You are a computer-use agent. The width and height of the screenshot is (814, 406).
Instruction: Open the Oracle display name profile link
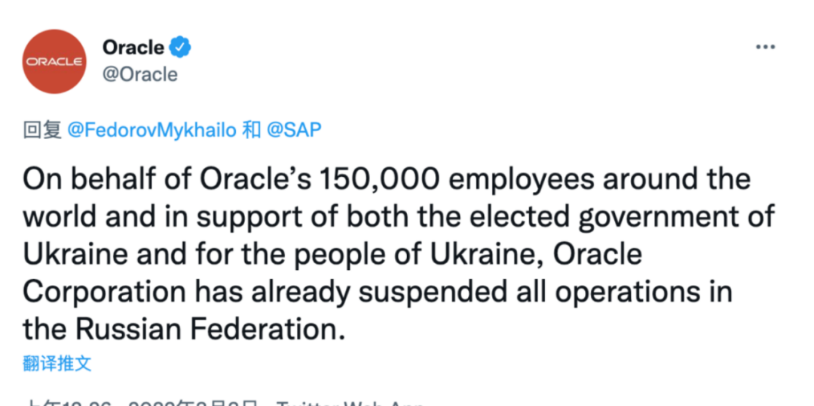[x=133, y=47]
